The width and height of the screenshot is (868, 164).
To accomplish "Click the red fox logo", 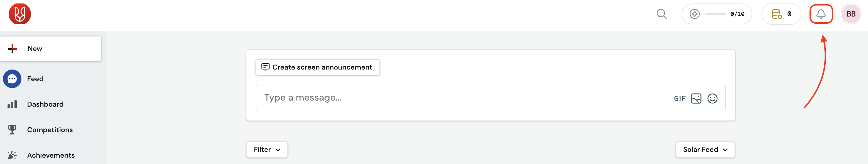I will 20,14.
